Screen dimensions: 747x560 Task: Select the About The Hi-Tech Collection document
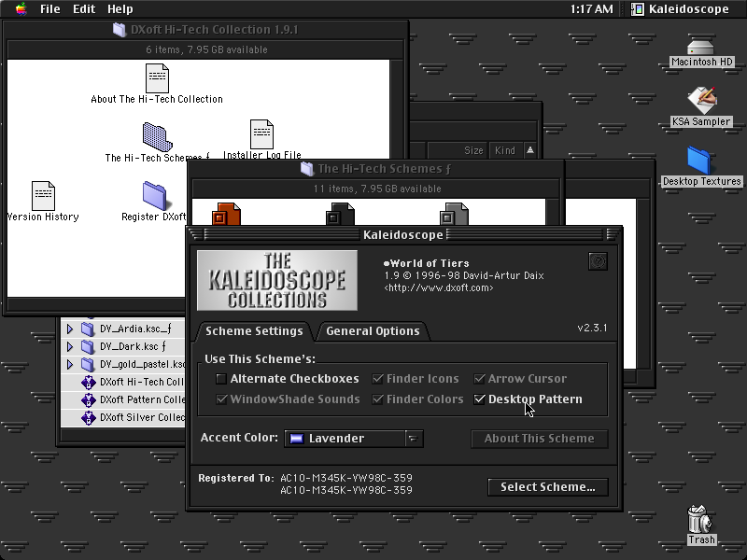tap(157, 78)
